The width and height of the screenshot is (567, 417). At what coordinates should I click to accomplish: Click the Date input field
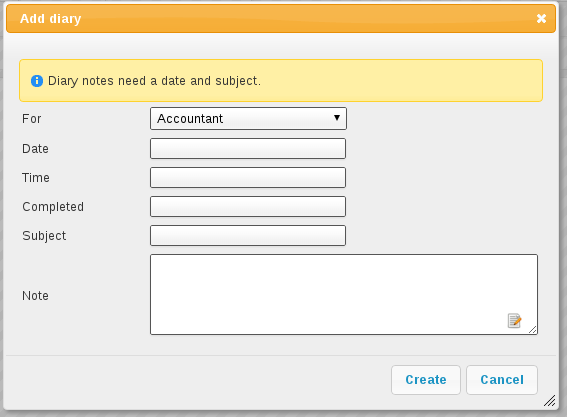(x=248, y=148)
